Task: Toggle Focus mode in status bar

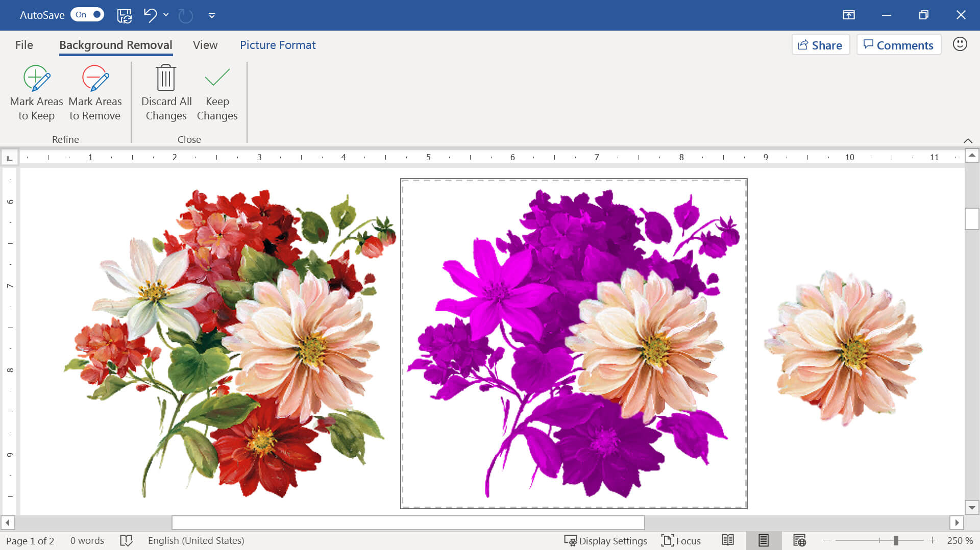Action: point(681,540)
